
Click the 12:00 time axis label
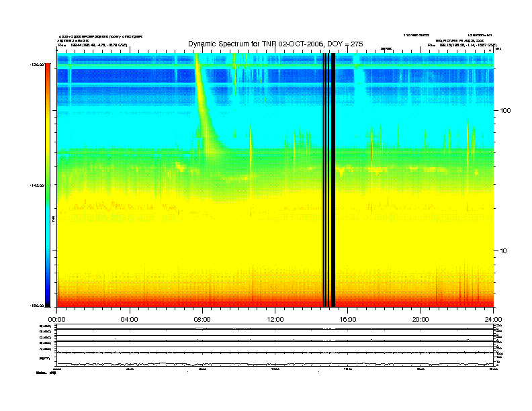[x=275, y=320]
